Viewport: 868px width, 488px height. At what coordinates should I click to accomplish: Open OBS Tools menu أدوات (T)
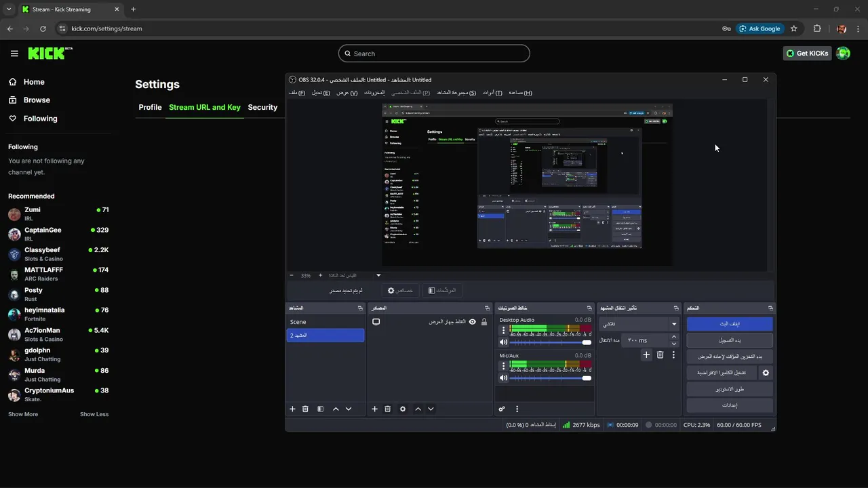[x=492, y=92]
